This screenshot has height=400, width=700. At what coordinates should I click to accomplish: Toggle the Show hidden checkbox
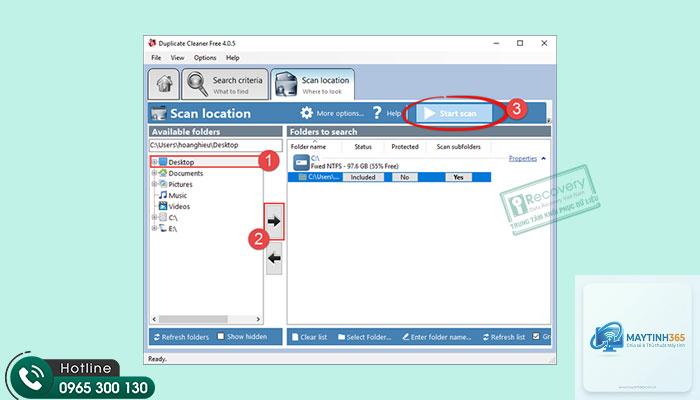tap(221, 336)
